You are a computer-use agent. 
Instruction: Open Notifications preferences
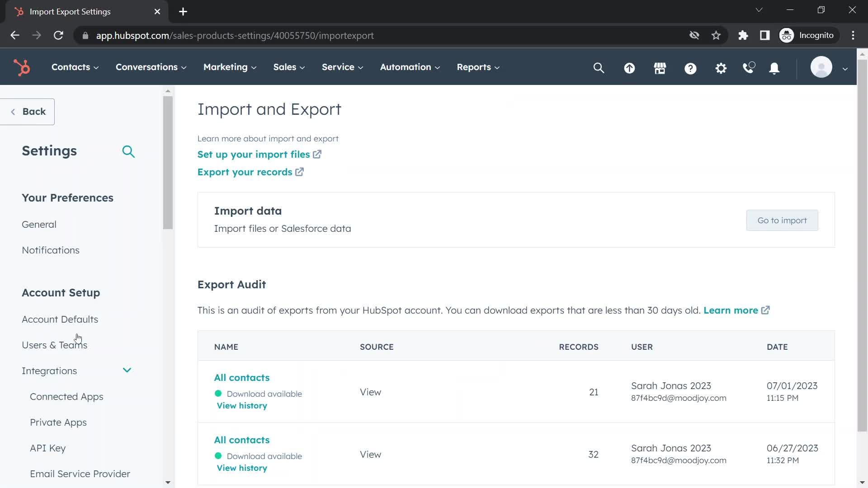click(51, 250)
